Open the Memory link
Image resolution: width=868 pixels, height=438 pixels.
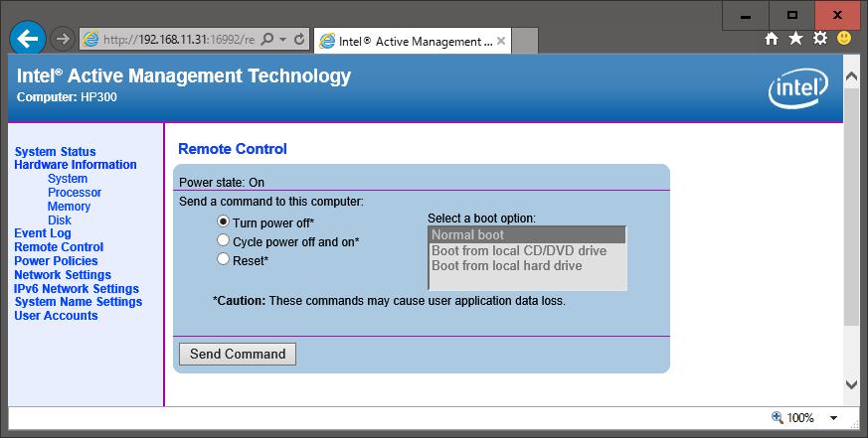(70, 207)
